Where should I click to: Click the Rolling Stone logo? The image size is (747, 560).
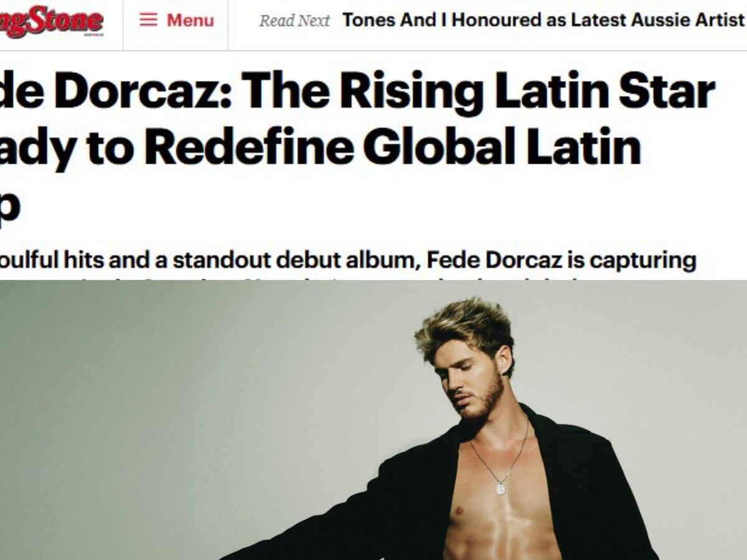(51, 21)
